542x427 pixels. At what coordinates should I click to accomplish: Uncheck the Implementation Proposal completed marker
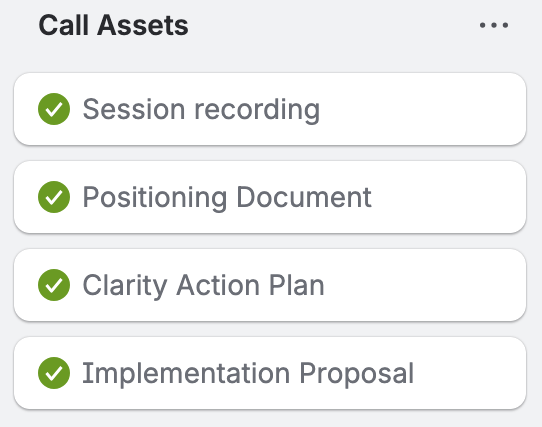click(54, 373)
